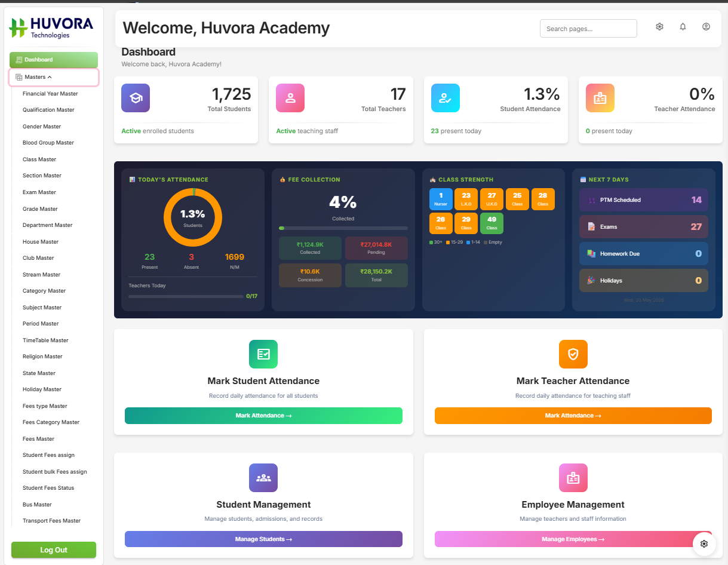
Task: Click the Teachers Today progress bar
Action: coord(185,296)
